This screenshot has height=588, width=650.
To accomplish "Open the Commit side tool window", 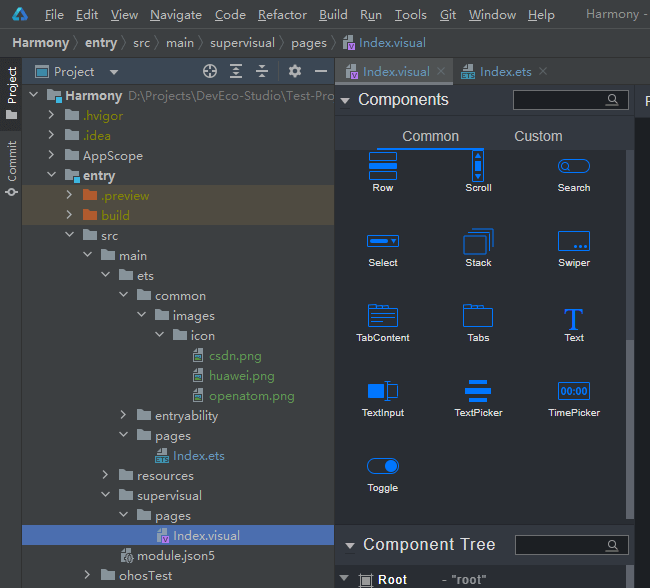I will pyautogui.click(x=11, y=168).
